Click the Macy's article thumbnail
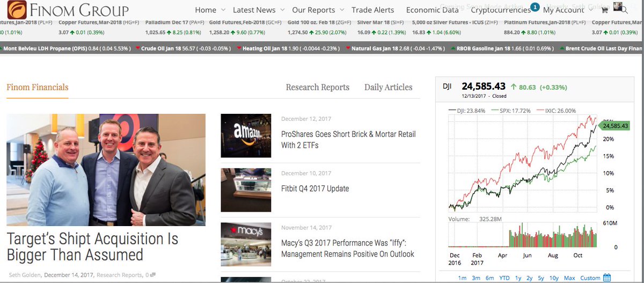The image size is (644, 283). pyautogui.click(x=246, y=244)
